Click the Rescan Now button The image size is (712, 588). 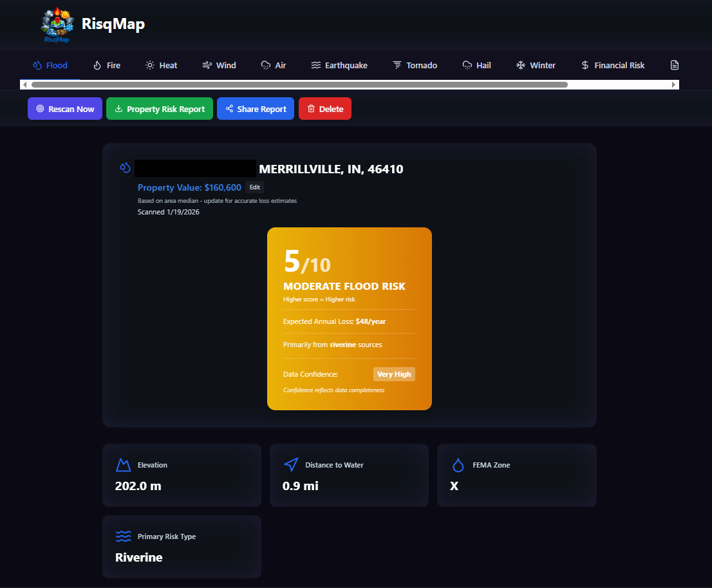[64, 108]
